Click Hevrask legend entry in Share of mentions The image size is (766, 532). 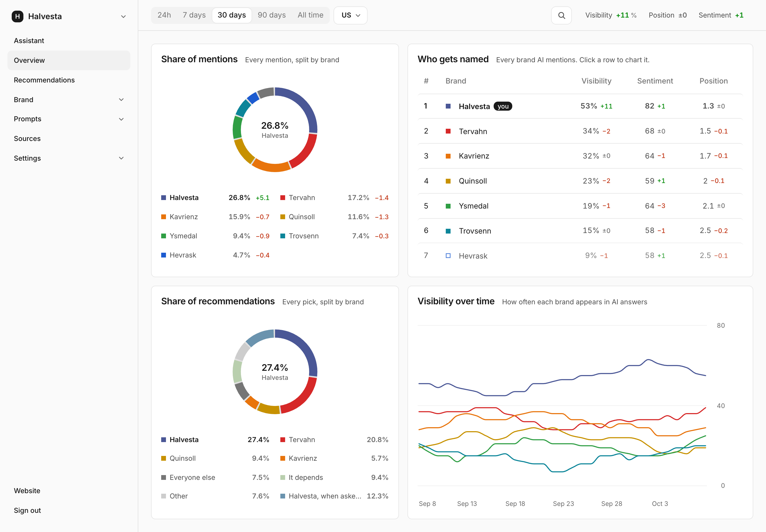coord(215,255)
